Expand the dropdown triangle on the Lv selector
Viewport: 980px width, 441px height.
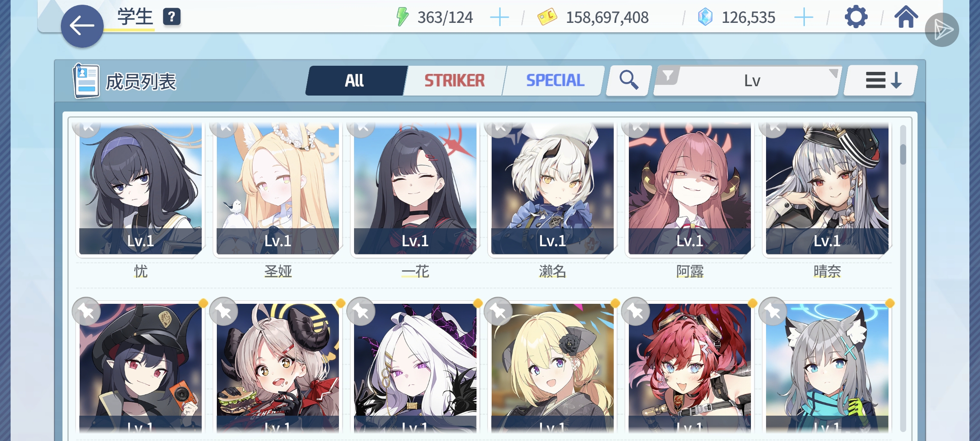pyautogui.click(x=833, y=73)
